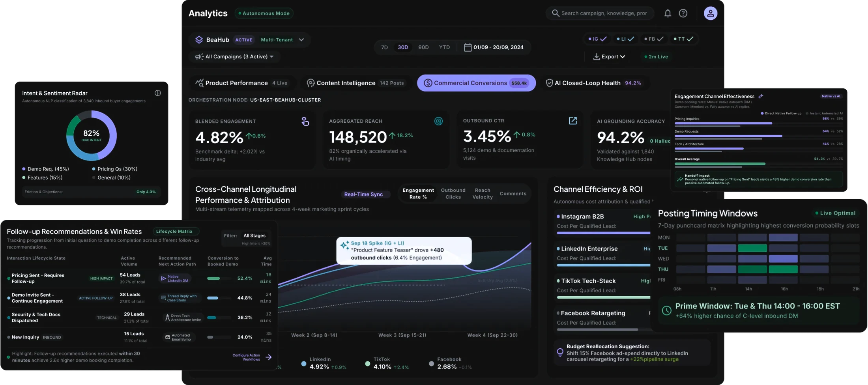
Task: Click the Product Performance chart icon
Action: tap(200, 83)
